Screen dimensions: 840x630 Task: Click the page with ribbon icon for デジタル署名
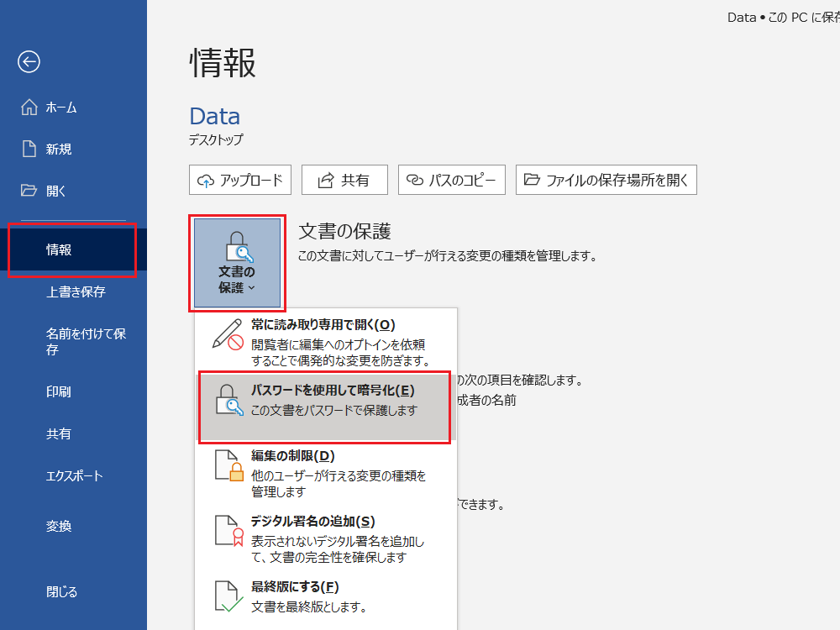click(229, 530)
